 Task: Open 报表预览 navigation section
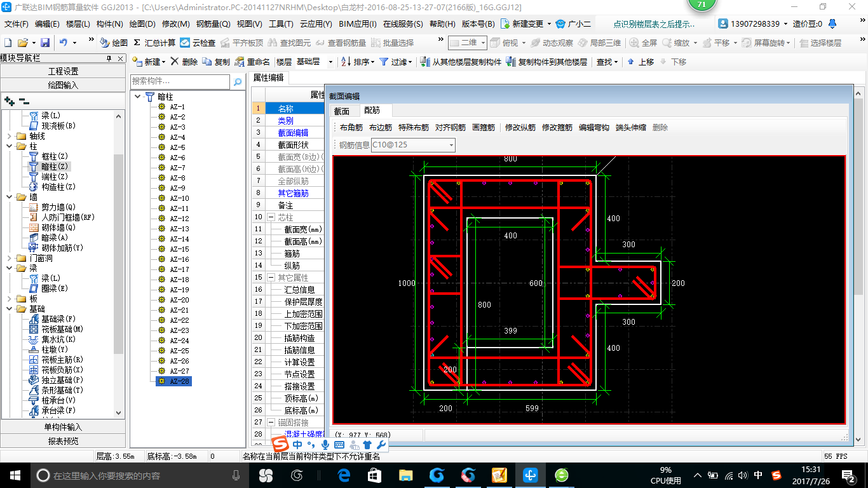(x=63, y=440)
